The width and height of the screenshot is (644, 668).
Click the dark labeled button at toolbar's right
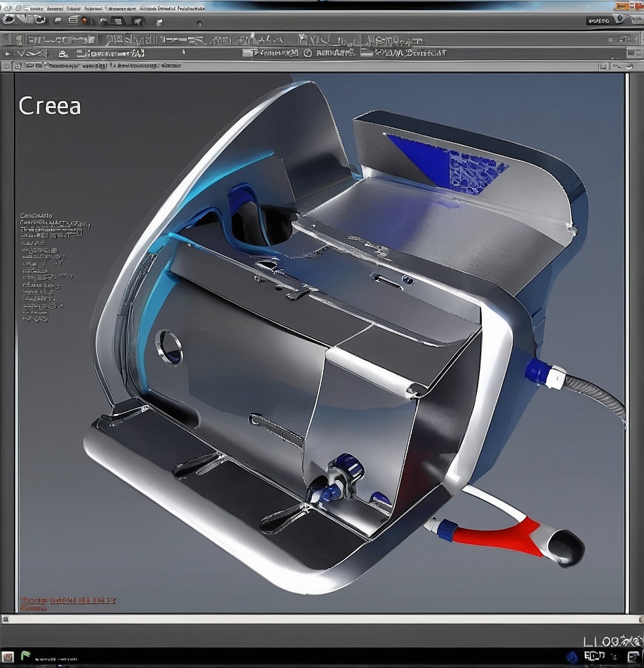pyautogui.click(x=599, y=21)
